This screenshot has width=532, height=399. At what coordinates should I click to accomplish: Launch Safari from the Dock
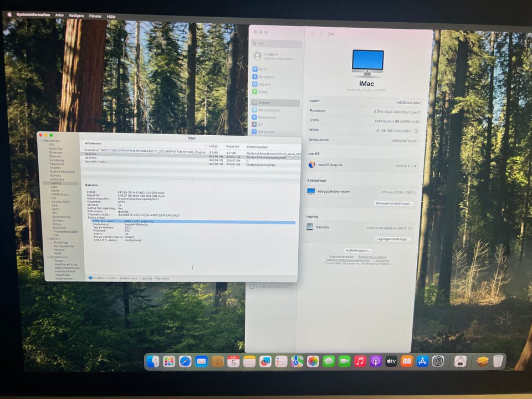185,361
